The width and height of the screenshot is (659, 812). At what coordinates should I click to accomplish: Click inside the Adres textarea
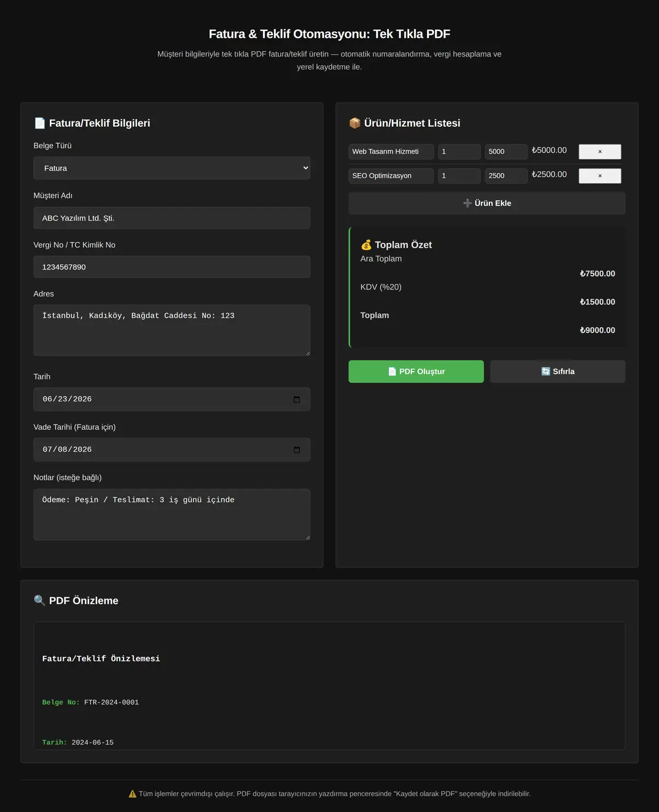click(172, 331)
